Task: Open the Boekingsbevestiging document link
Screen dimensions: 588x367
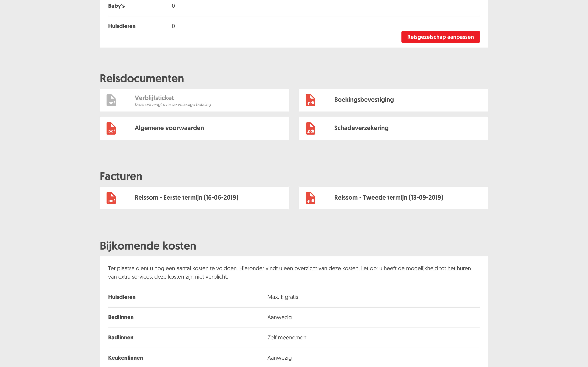Action: coord(364,100)
